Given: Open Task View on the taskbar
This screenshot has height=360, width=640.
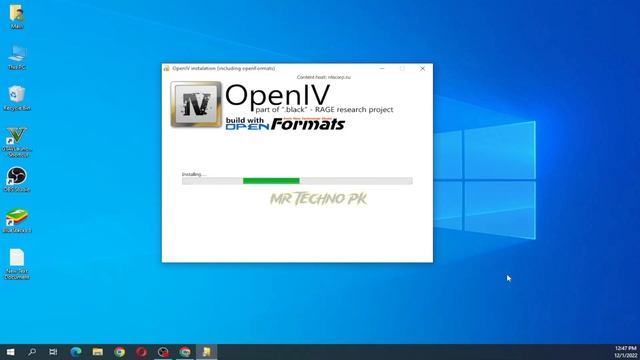Looking at the screenshot, I should (x=53, y=352).
